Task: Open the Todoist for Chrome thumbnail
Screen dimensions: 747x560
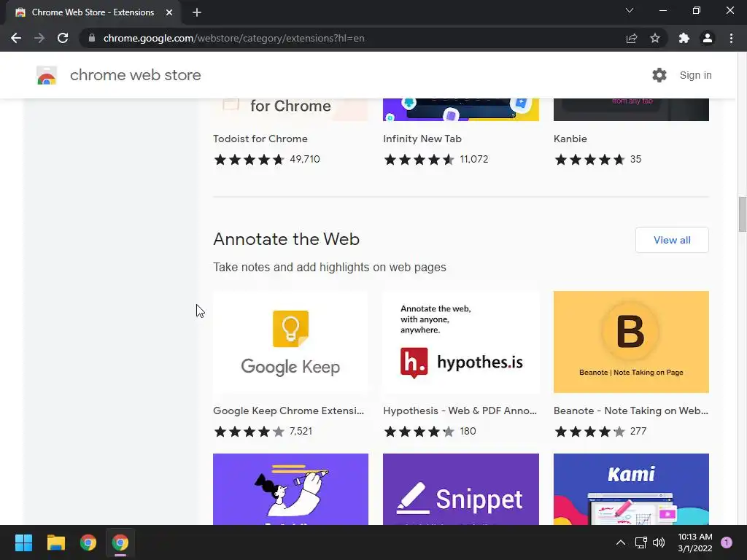Action: tap(290, 109)
